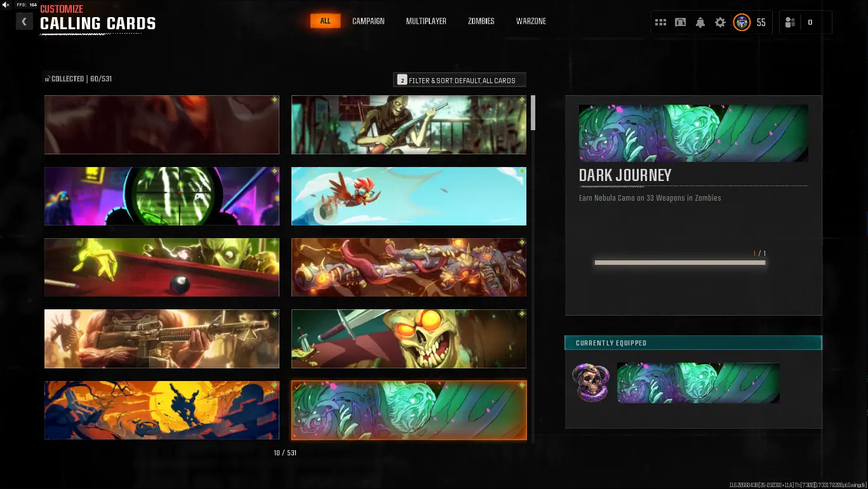Image resolution: width=868 pixels, height=489 pixels.
Task: Select the flying red bird calling card
Action: pyautogui.click(x=409, y=196)
